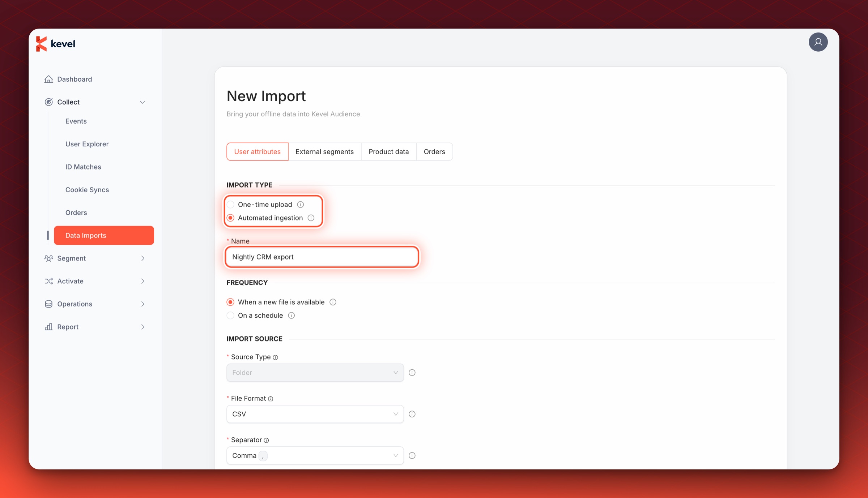The height and width of the screenshot is (498, 868).
Task: Choose On a schedule frequency
Action: point(230,315)
